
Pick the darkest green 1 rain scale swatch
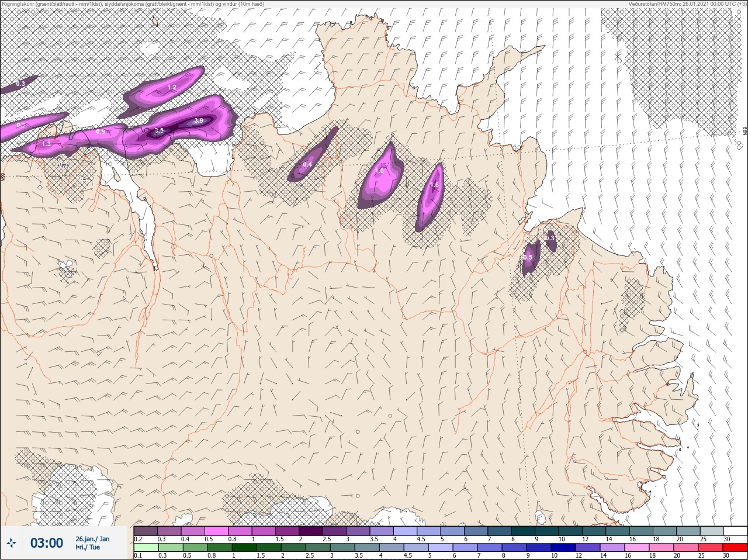(243, 548)
